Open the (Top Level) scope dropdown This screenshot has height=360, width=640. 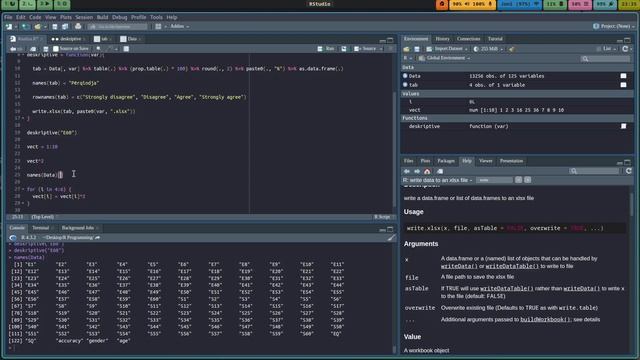(45, 217)
